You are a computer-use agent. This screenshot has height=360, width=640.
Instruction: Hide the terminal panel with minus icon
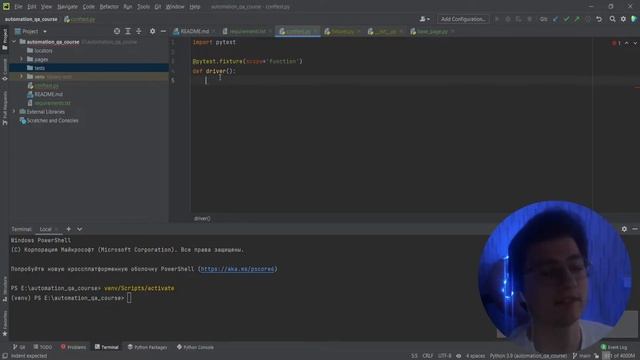click(x=635, y=229)
